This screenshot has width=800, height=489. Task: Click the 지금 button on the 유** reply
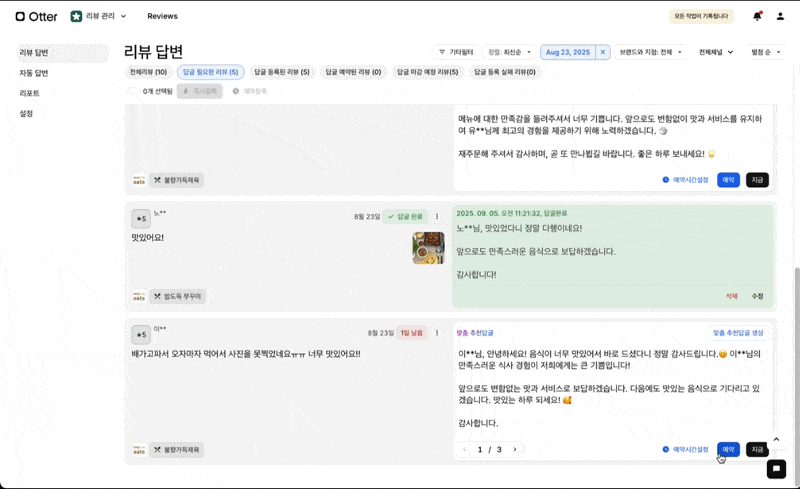coord(757,180)
